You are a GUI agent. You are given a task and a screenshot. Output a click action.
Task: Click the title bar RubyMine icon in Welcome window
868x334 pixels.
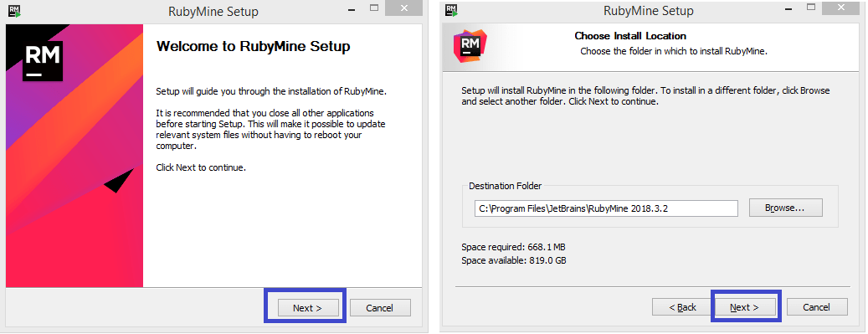tap(15, 11)
